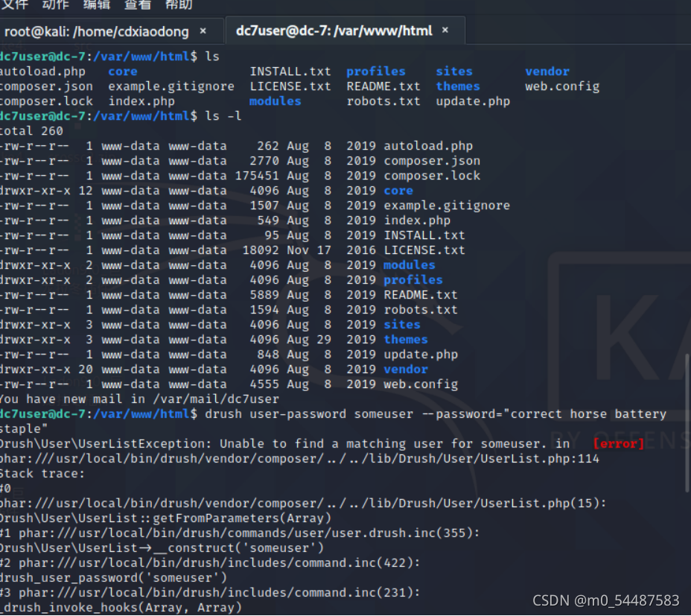691x616 pixels.
Task: Click modules directory in ls -l listing
Action: (x=410, y=265)
